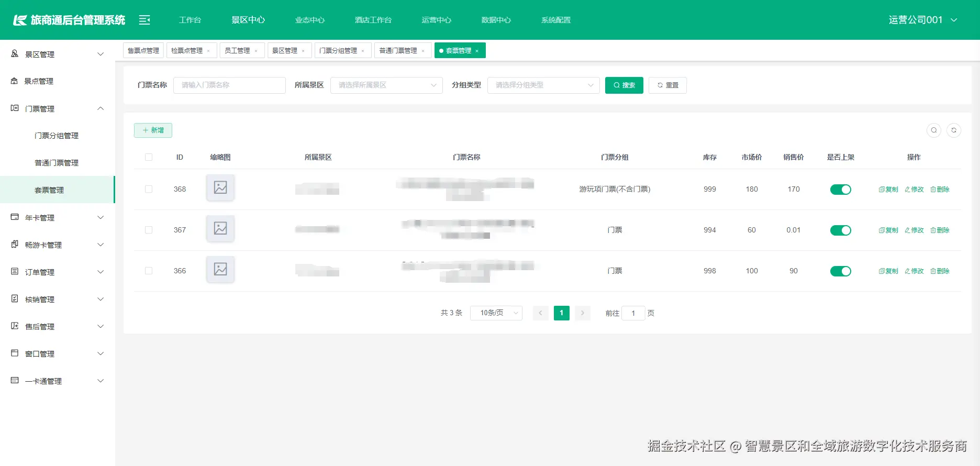Check the row for ID 368
This screenshot has height=466, width=980.
click(x=149, y=189)
